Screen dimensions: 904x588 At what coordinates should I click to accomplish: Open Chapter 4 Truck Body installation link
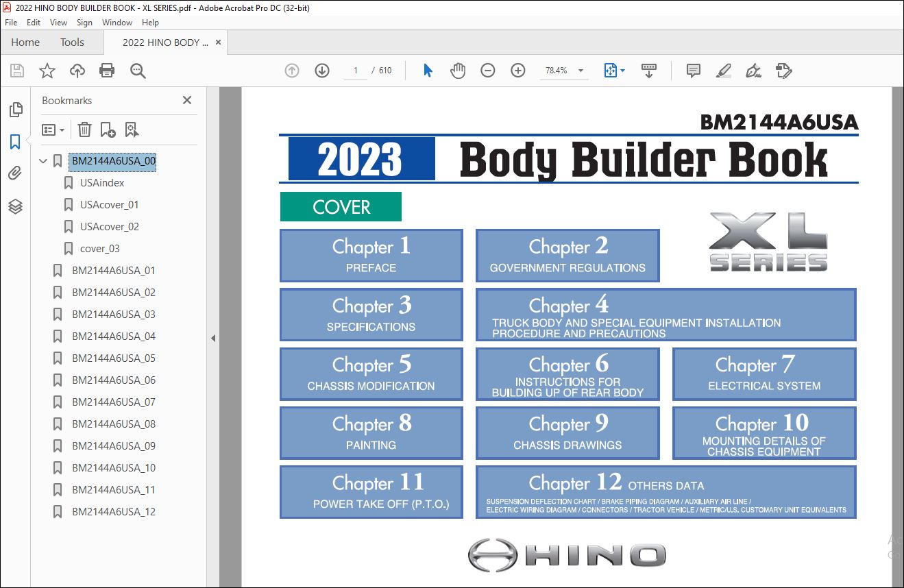666,315
